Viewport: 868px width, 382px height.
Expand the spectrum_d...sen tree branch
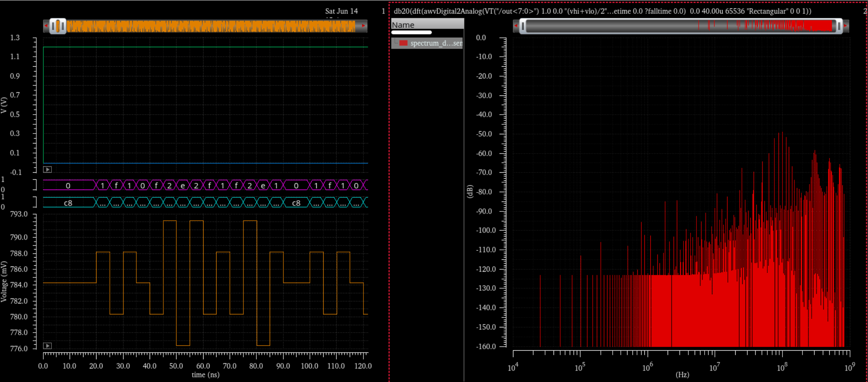(x=396, y=43)
